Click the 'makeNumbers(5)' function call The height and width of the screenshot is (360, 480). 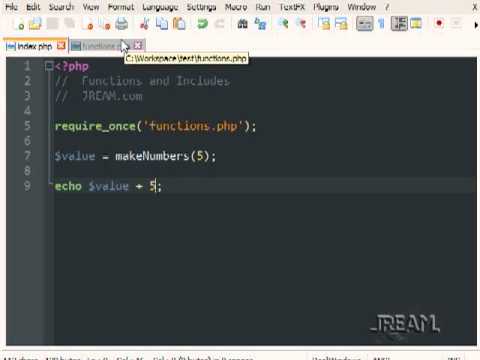[162, 156]
